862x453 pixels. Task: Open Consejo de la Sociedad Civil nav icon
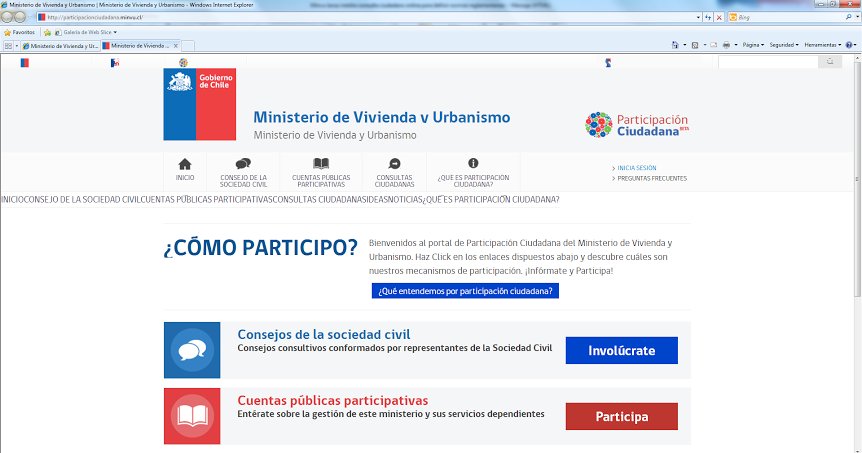(x=243, y=164)
